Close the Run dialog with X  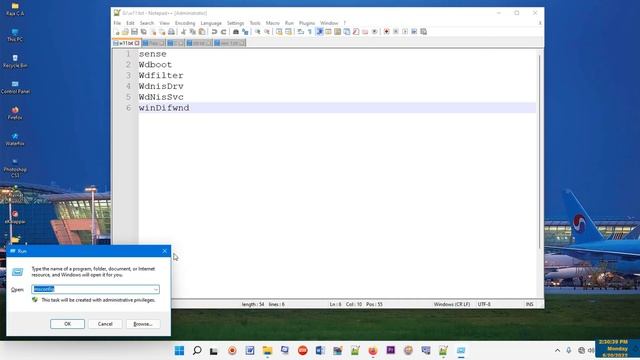[164, 251]
